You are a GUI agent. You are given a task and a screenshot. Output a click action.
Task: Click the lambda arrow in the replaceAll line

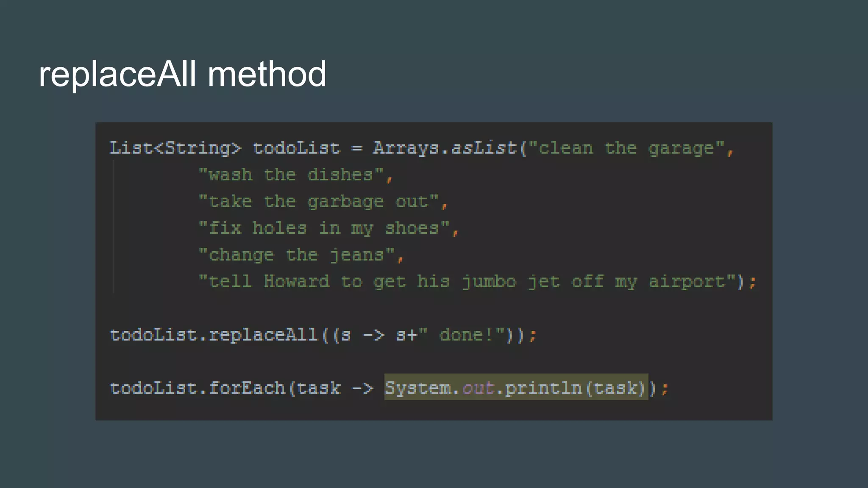[373, 335]
